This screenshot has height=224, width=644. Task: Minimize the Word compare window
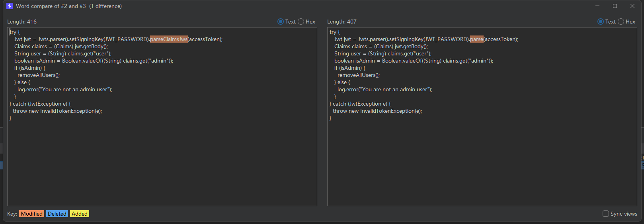pyautogui.click(x=597, y=6)
